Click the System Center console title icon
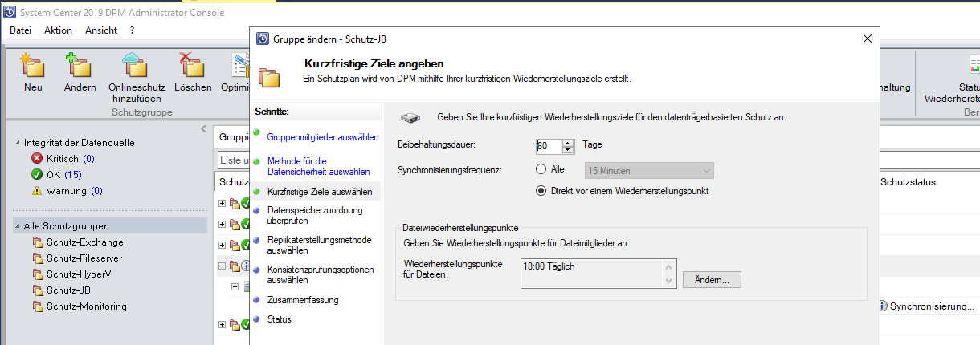This screenshot has height=345, width=980. 10,13
